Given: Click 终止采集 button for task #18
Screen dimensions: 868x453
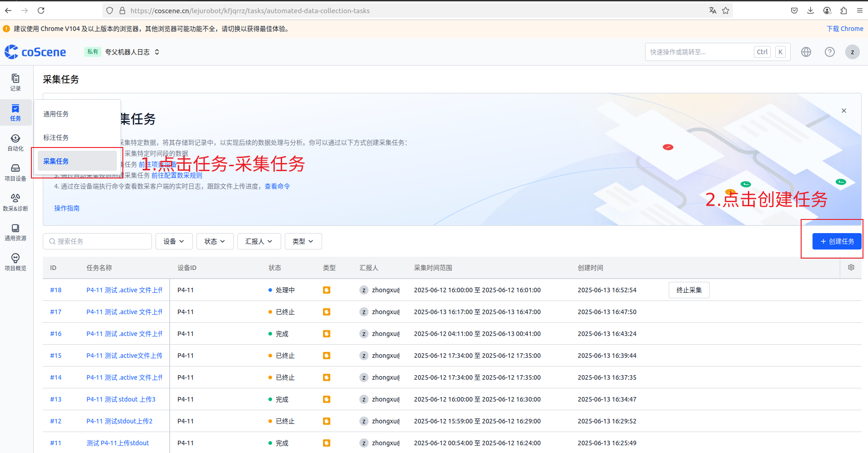Looking at the screenshot, I should pos(689,290).
